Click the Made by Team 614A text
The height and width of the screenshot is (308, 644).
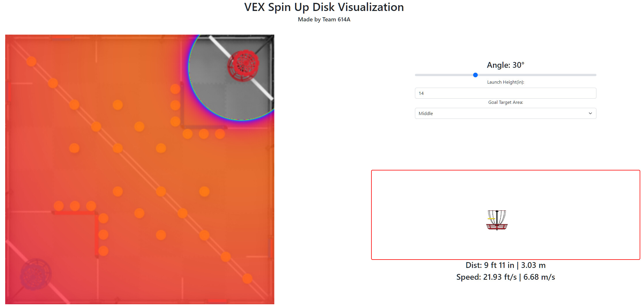tap(324, 19)
